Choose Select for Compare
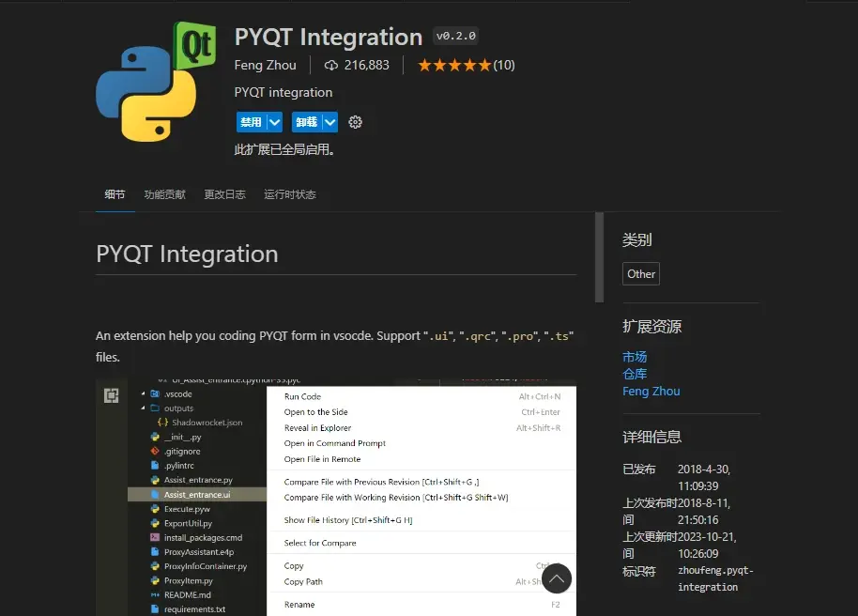The image size is (858, 616). pyautogui.click(x=421, y=543)
